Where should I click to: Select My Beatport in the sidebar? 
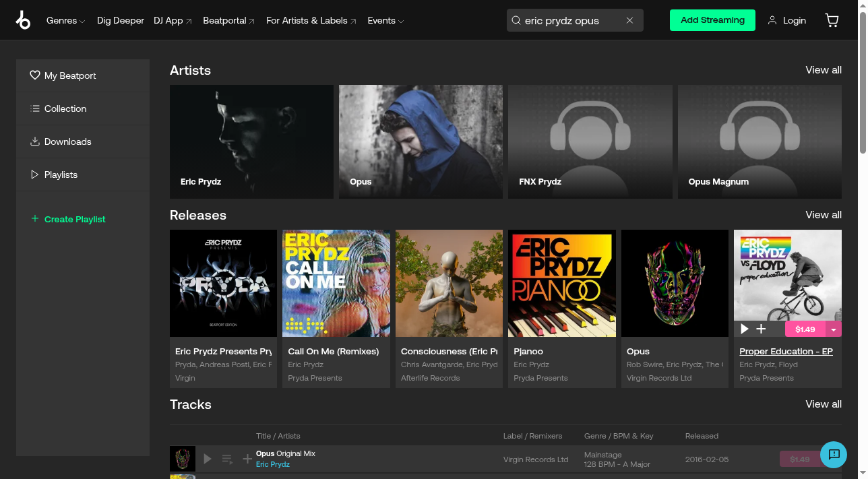click(83, 75)
